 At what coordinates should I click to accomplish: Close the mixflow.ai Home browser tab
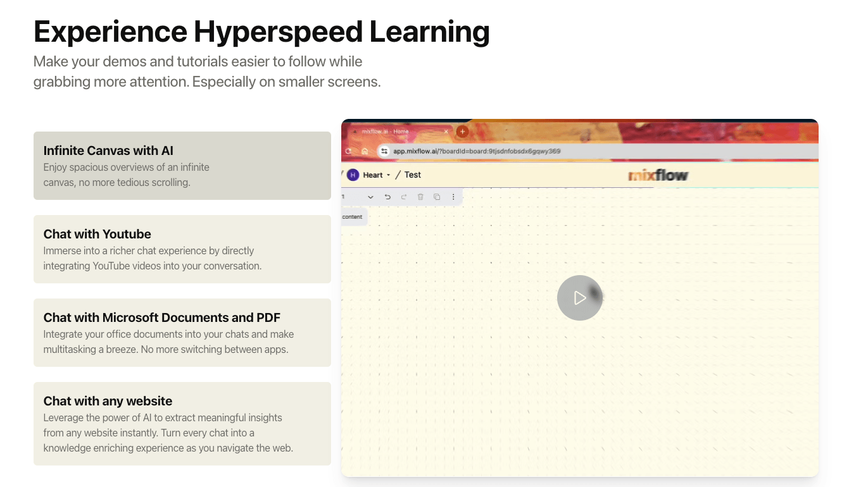446,132
